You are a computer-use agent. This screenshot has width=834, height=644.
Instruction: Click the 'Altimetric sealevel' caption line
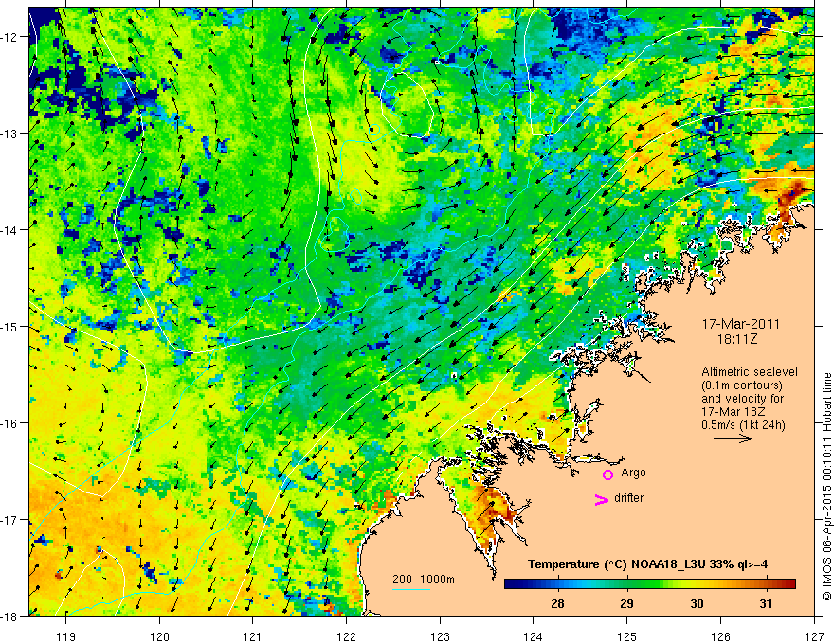click(750, 372)
